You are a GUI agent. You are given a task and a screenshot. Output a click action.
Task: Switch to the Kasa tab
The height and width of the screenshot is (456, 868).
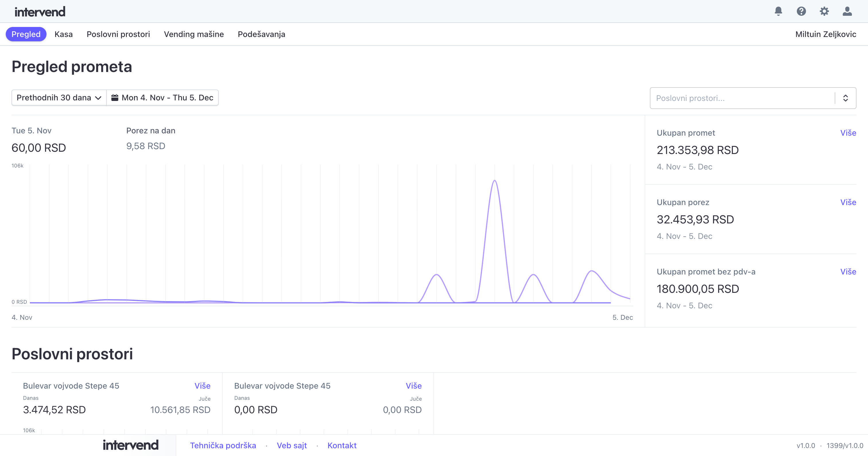63,34
